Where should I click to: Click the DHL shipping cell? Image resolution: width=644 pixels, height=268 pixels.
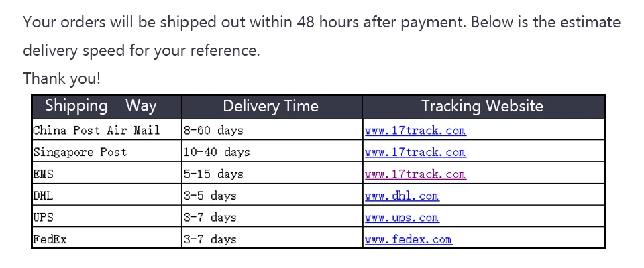(x=107, y=194)
